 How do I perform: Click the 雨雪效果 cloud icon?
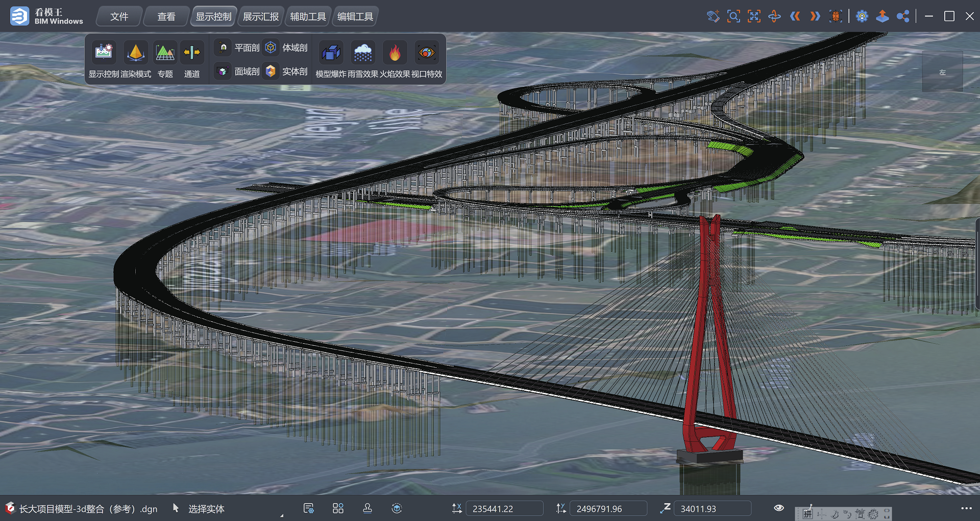click(x=363, y=53)
